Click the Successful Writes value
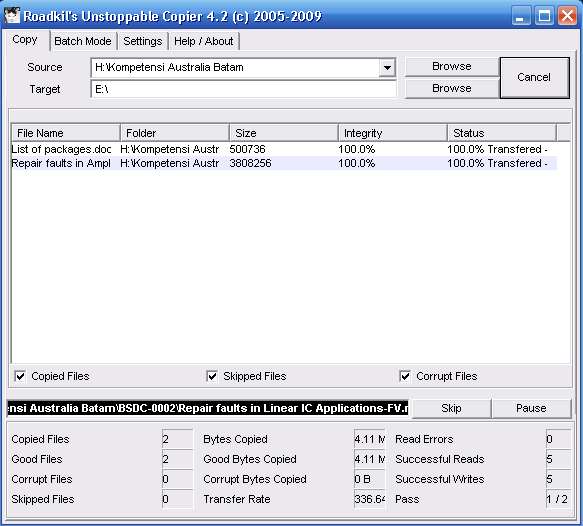The width and height of the screenshot is (583, 526). point(558,479)
